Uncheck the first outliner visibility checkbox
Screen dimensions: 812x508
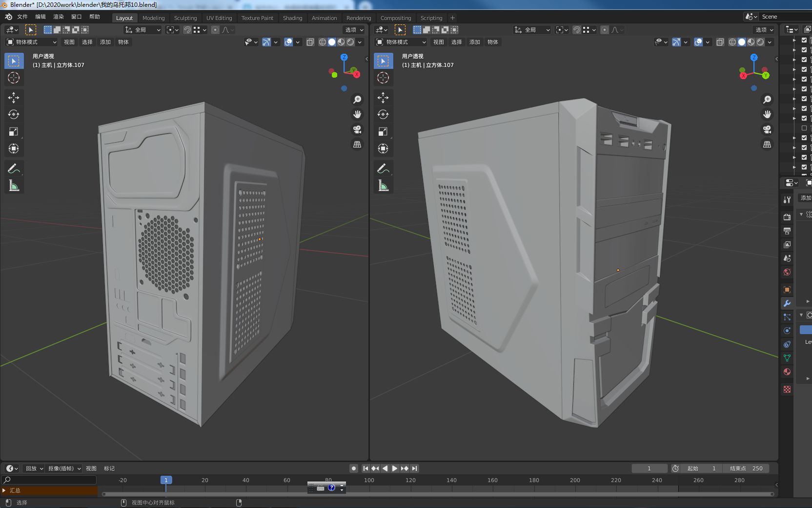tap(804, 40)
